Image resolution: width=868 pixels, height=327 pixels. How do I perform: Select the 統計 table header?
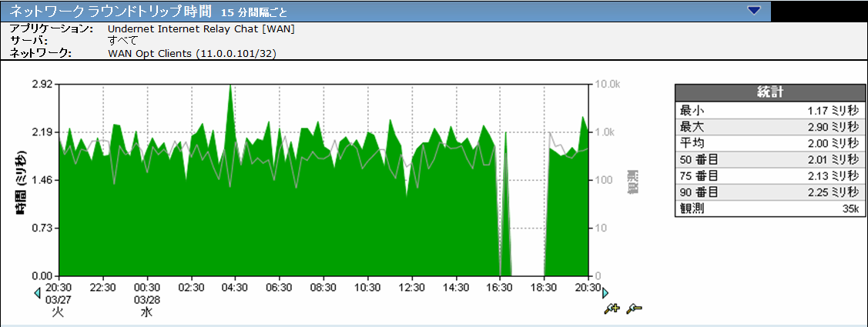tap(769, 93)
